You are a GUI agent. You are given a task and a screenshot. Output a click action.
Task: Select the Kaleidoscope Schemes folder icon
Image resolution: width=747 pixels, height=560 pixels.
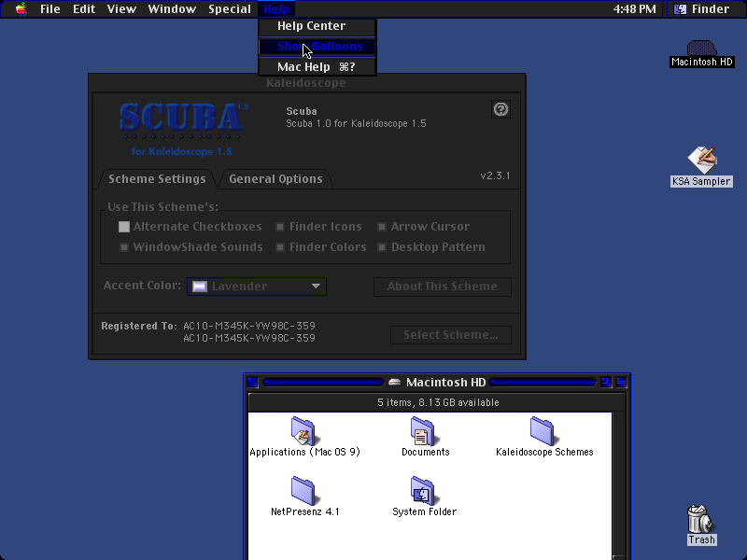click(x=543, y=431)
